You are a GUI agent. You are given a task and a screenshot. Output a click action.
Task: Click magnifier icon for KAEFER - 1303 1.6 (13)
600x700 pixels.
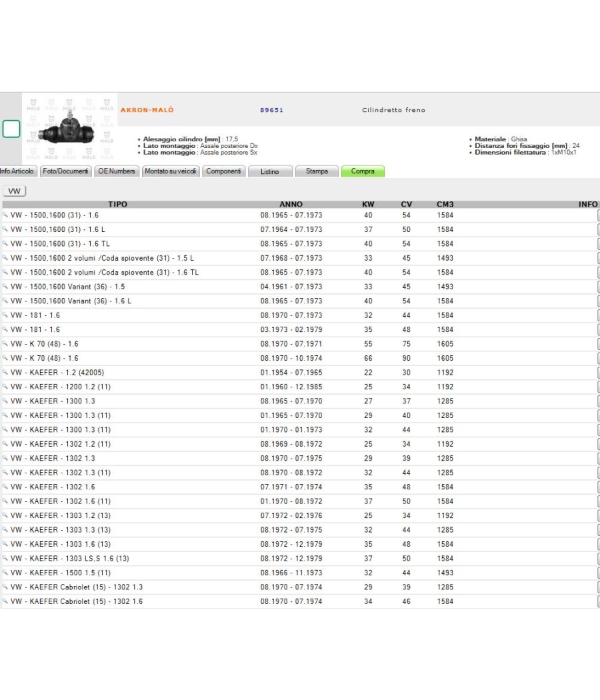click(5, 544)
